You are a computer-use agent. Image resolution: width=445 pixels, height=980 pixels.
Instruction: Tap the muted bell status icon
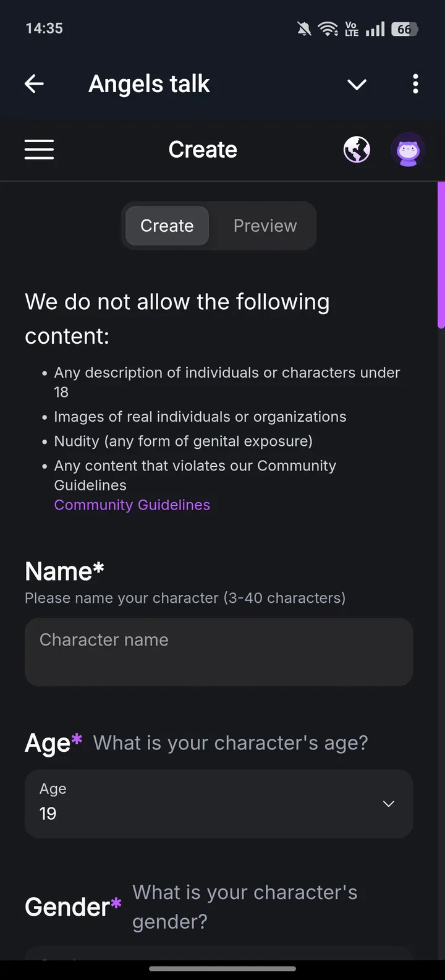pyautogui.click(x=304, y=28)
